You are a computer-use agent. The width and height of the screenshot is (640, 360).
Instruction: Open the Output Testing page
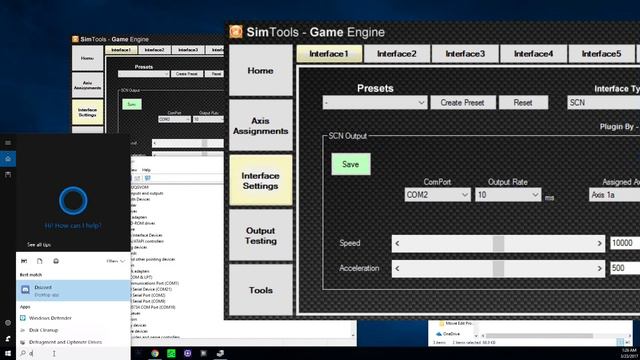[260, 236]
